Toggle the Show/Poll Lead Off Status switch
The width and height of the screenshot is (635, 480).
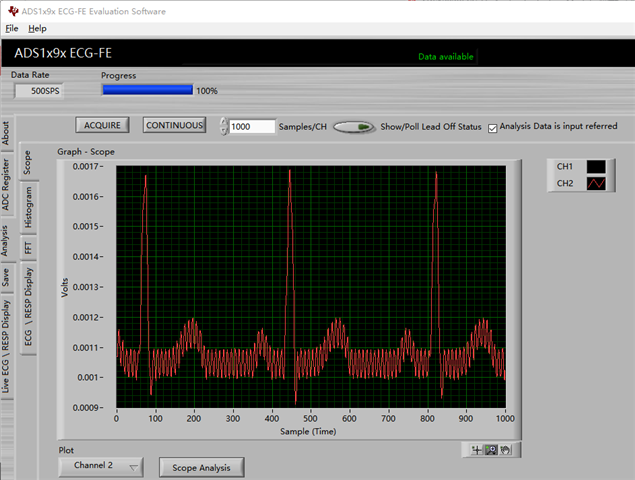tap(354, 127)
